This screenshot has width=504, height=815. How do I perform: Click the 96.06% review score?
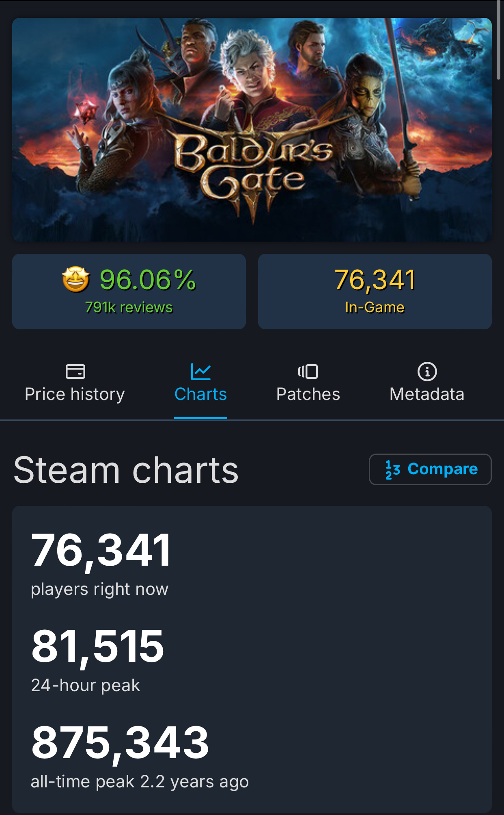(x=148, y=280)
